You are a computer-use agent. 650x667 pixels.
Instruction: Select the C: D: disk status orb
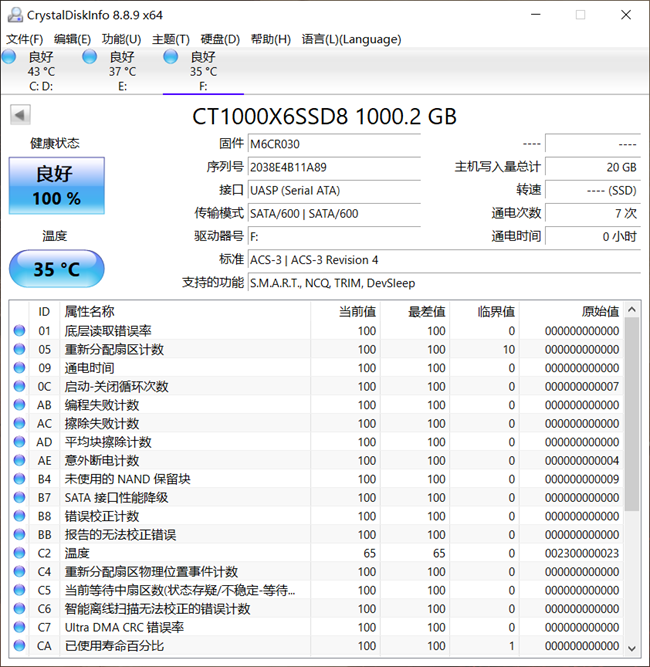9,58
